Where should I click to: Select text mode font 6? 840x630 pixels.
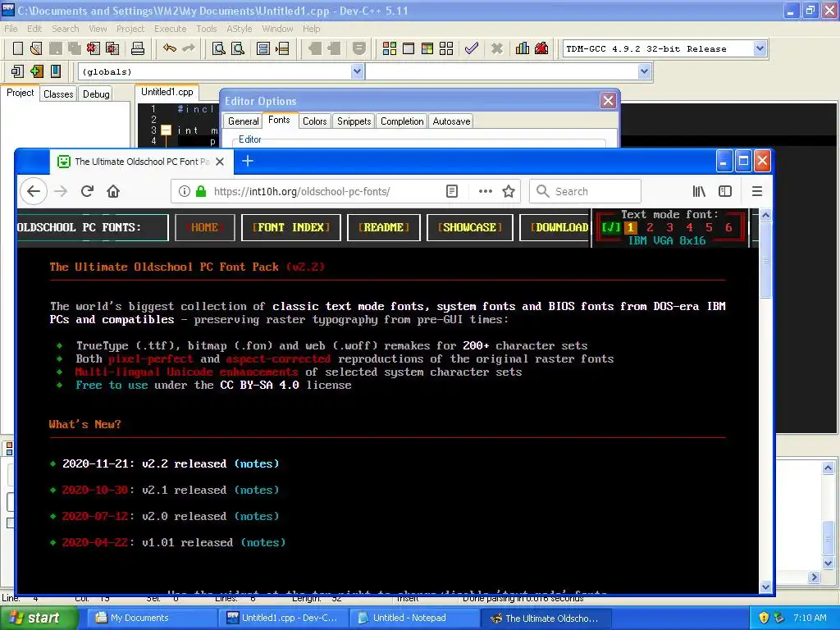[728, 228]
